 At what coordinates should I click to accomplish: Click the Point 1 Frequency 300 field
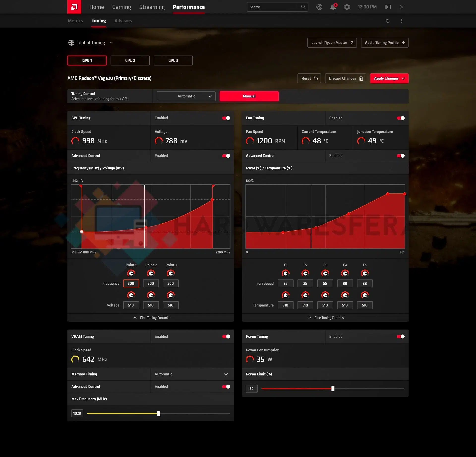click(131, 283)
